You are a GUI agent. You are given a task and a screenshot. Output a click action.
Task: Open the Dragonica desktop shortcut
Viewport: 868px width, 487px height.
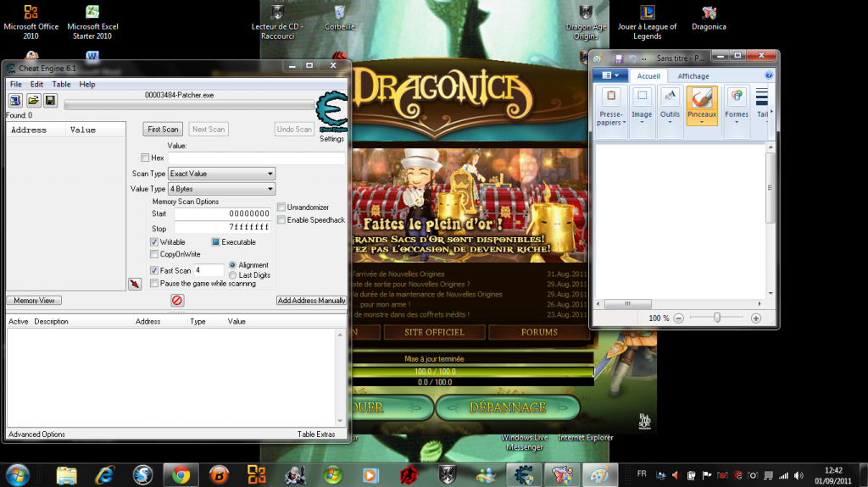click(709, 18)
